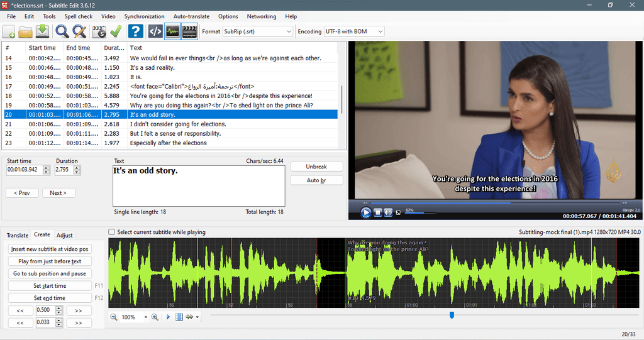Play the selection from waveform toolbar
The height and width of the screenshot is (340, 644).
tap(168, 317)
